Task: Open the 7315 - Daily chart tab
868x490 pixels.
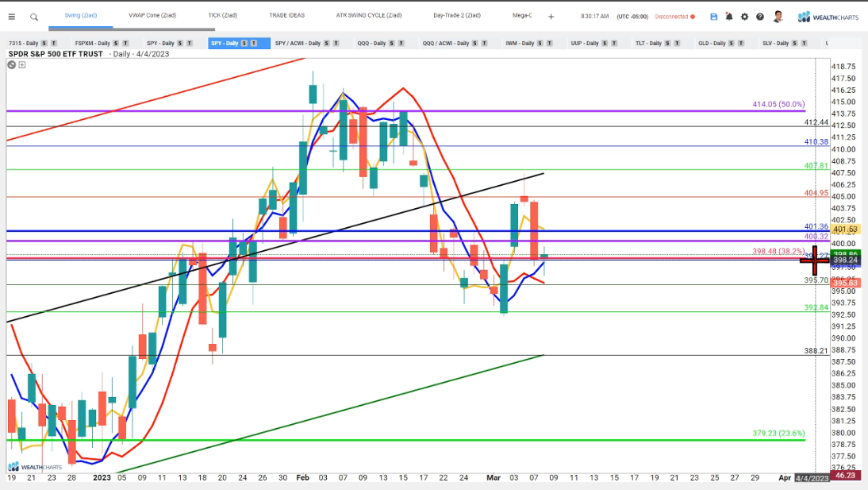Action: click(x=24, y=43)
